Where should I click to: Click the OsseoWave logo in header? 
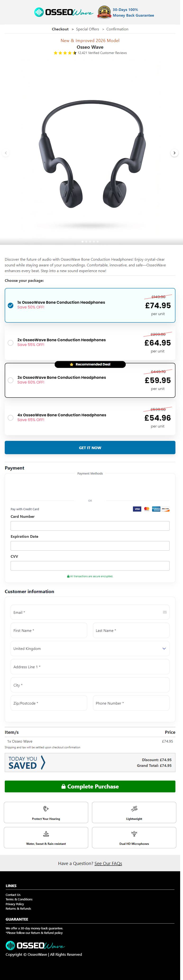tap(63, 13)
